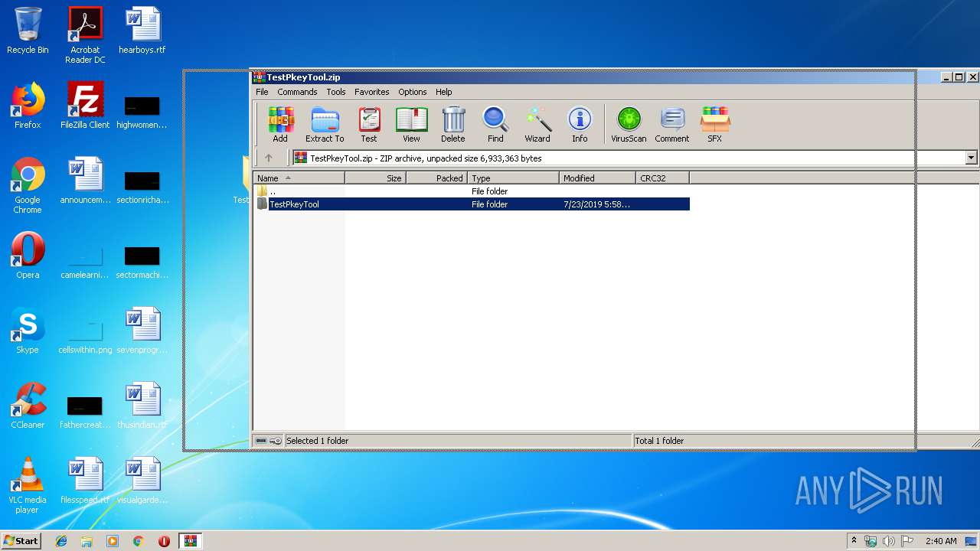Start the VirusScan tool
This screenshot has height=551, width=980.
pos(629,125)
